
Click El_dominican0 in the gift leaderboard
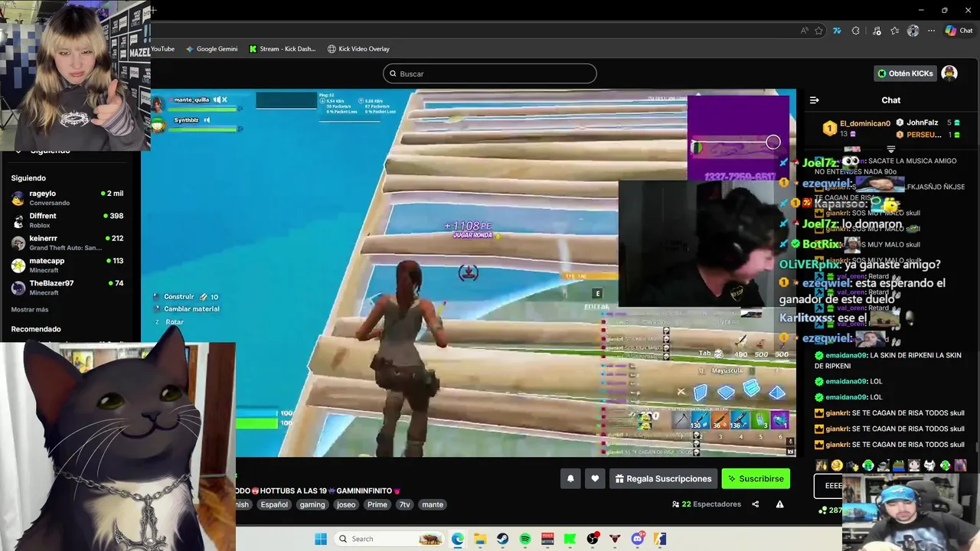tap(865, 123)
